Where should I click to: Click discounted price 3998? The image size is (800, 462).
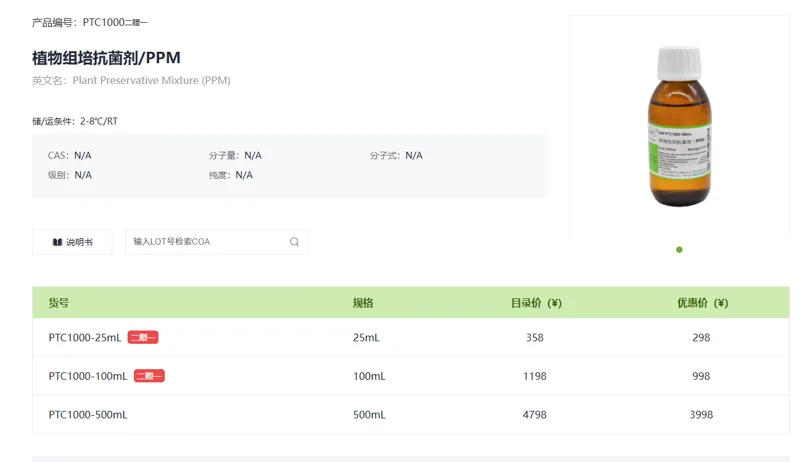click(x=701, y=415)
